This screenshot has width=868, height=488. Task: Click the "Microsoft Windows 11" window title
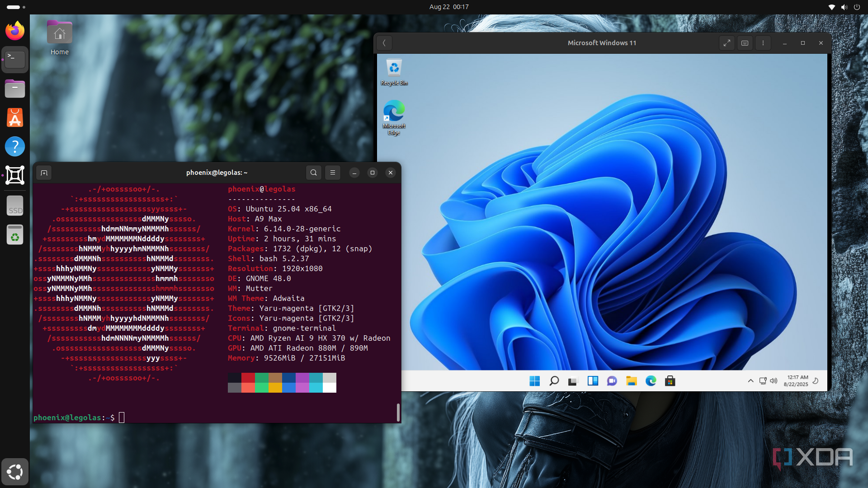[602, 43]
